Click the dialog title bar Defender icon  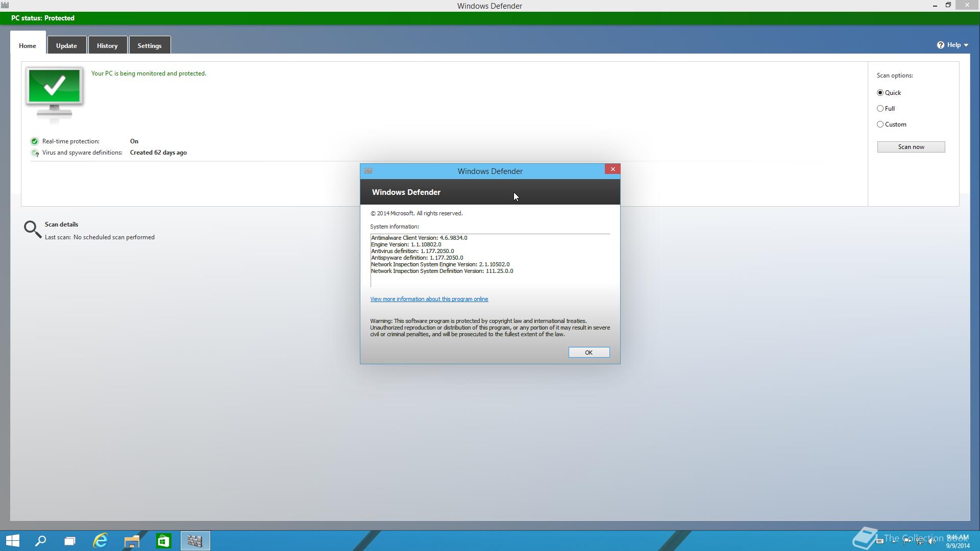[369, 171]
